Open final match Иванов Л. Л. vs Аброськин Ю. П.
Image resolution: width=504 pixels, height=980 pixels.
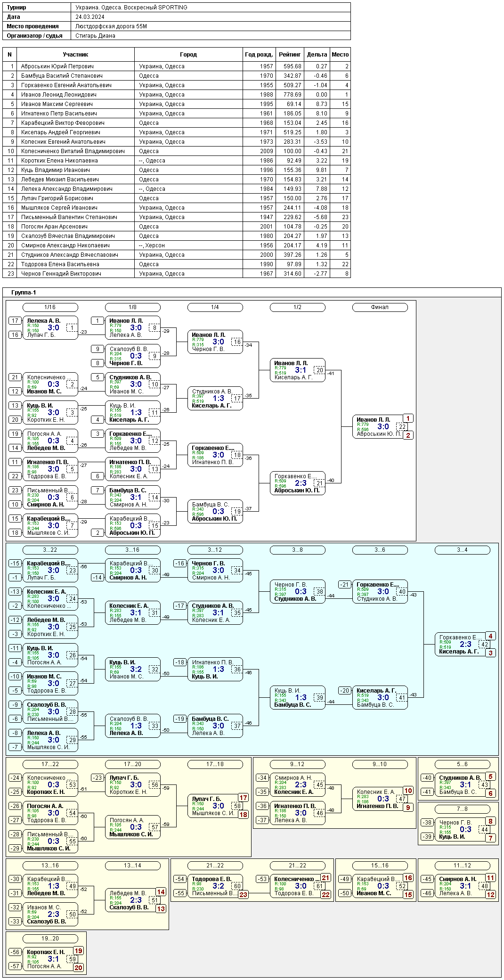380,427
